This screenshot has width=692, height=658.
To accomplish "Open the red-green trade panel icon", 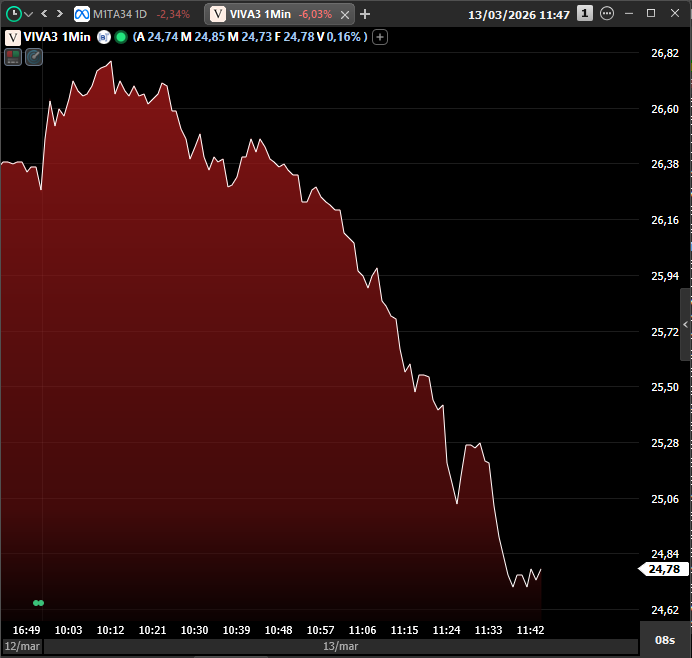I will (x=13, y=57).
